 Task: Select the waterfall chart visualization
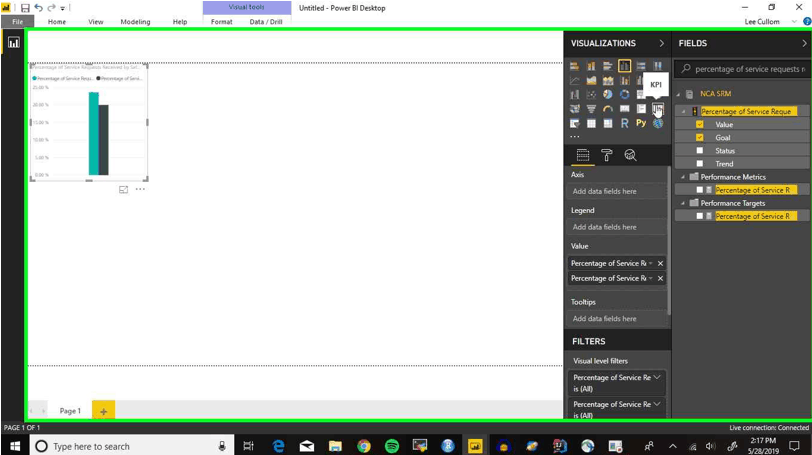(574, 95)
